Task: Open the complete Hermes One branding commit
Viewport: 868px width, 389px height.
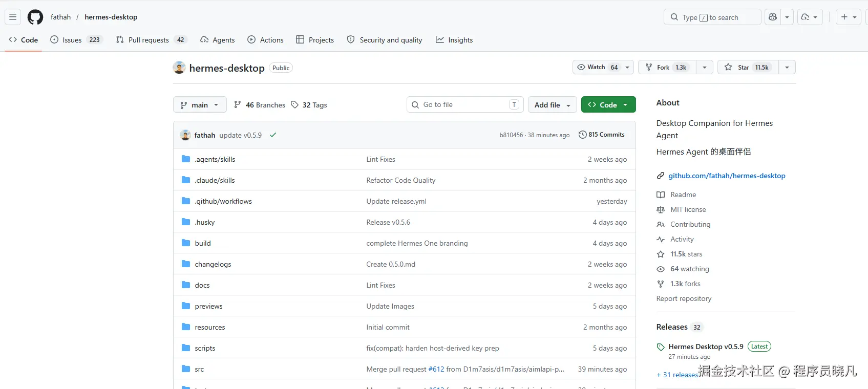Action: 417,243
